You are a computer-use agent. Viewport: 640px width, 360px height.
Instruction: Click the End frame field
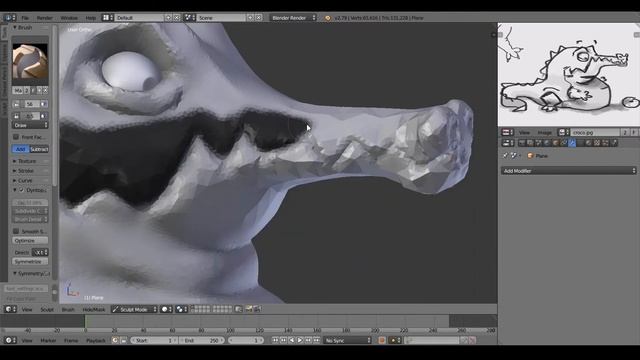click(202, 340)
